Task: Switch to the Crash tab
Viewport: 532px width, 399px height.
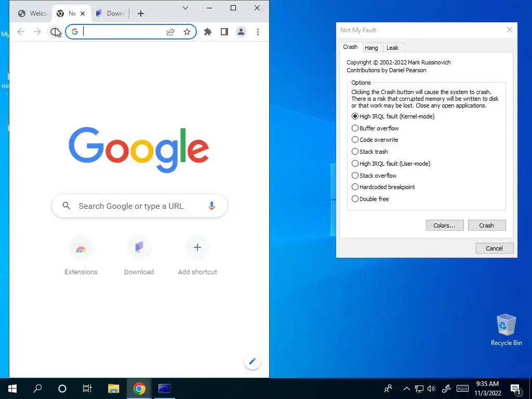Action: [x=350, y=47]
